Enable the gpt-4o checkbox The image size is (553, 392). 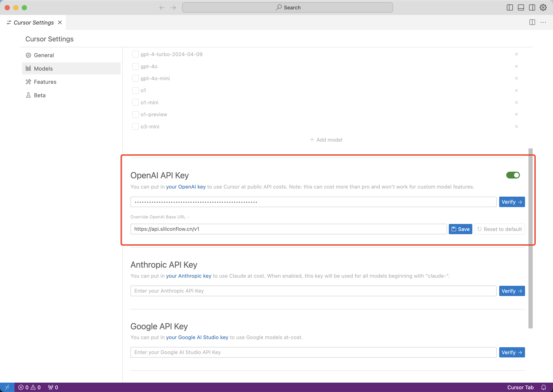(136, 66)
